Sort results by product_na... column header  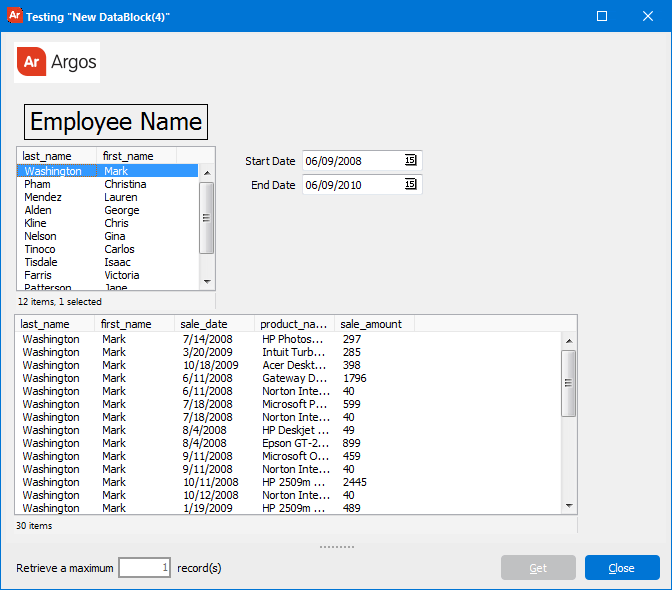click(294, 324)
